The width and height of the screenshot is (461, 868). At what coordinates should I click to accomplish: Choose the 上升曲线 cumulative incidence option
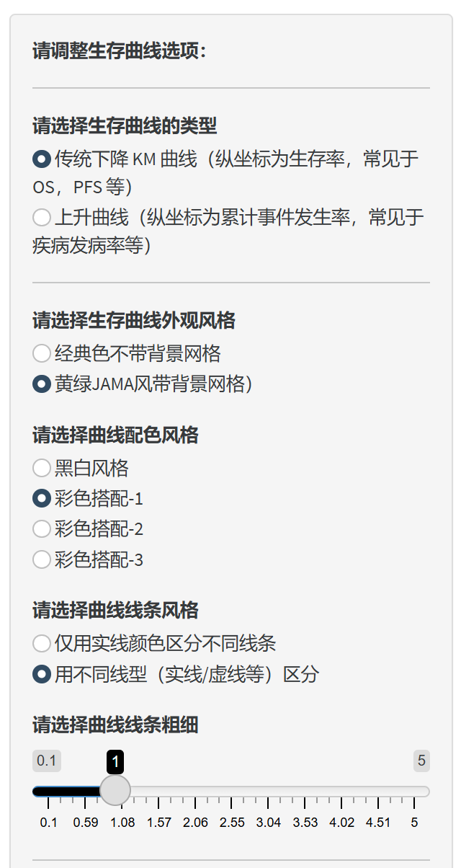click(42, 216)
